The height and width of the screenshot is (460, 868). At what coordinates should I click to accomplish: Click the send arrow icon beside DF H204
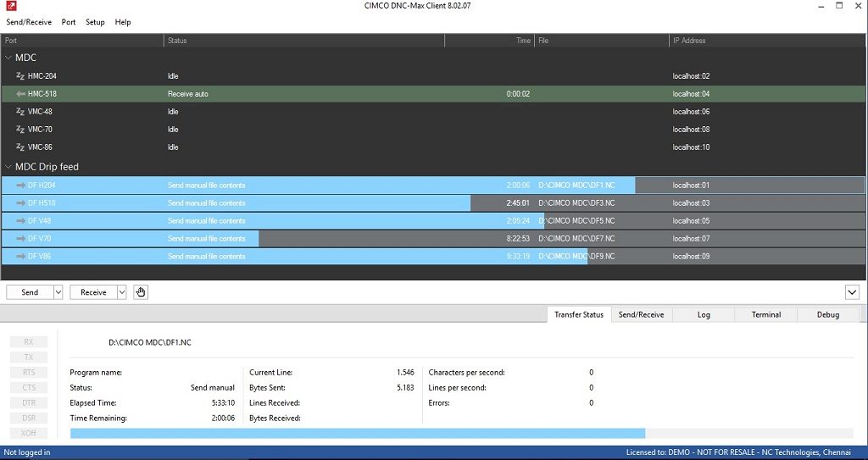pyautogui.click(x=21, y=186)
